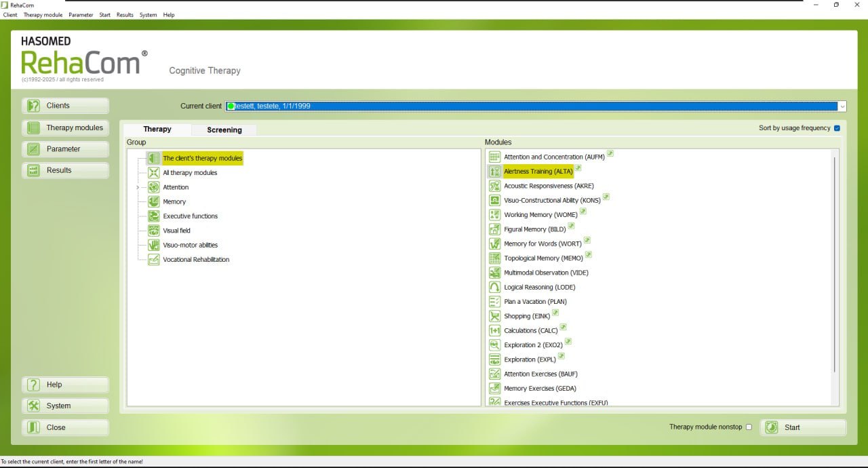Screen dimensions: 868x468
Task: Click the Clients sidebar button
Action: 66,106
